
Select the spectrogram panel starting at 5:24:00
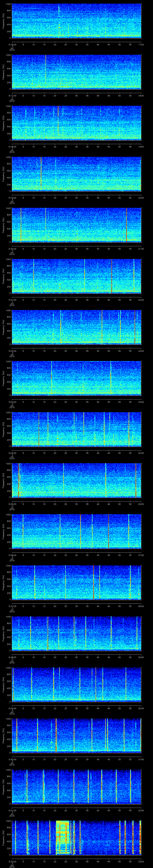coord(76,429)
